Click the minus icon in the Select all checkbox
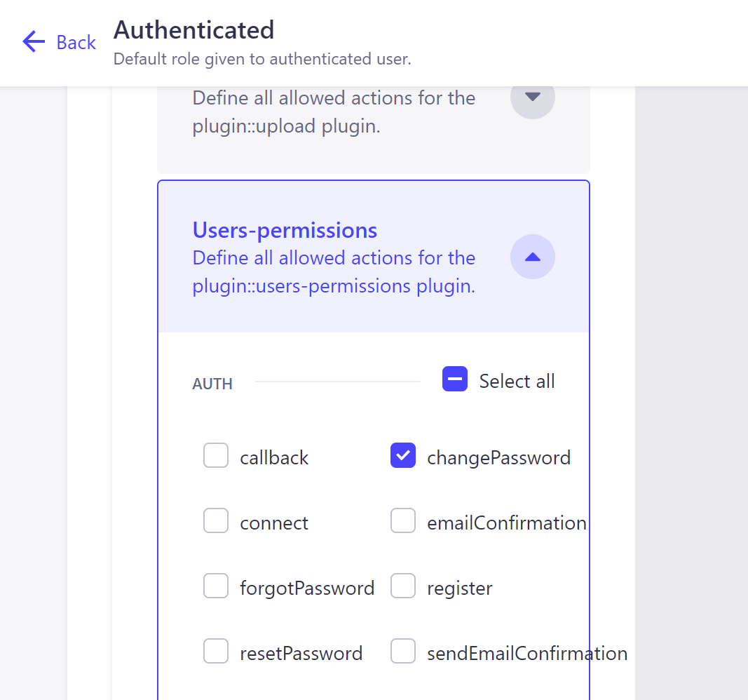Image resolution: width=748 pixels, height=700 pixels. point(454,379)
